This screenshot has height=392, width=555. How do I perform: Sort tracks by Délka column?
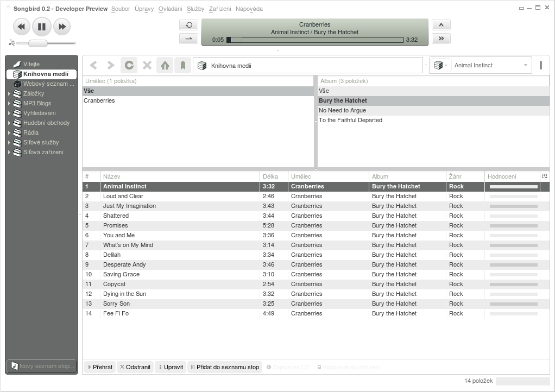coord(274,176)
